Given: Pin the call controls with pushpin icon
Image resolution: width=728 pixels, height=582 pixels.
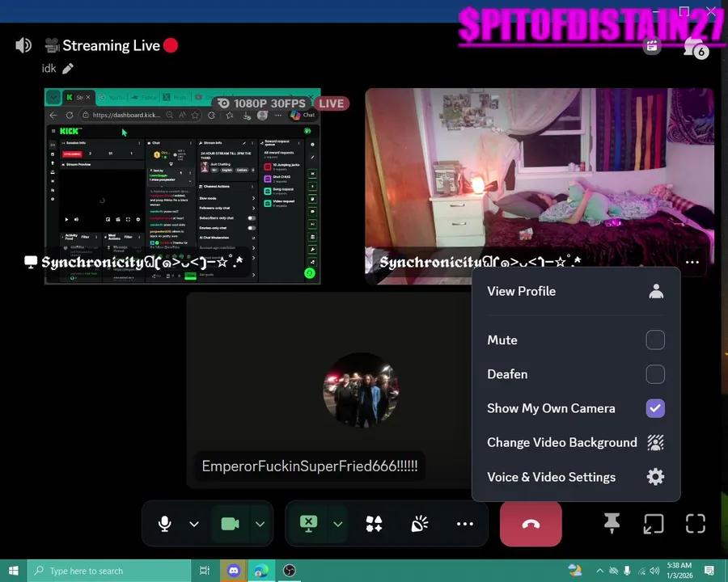Looking at the screenshot, I should pos(612,524).
